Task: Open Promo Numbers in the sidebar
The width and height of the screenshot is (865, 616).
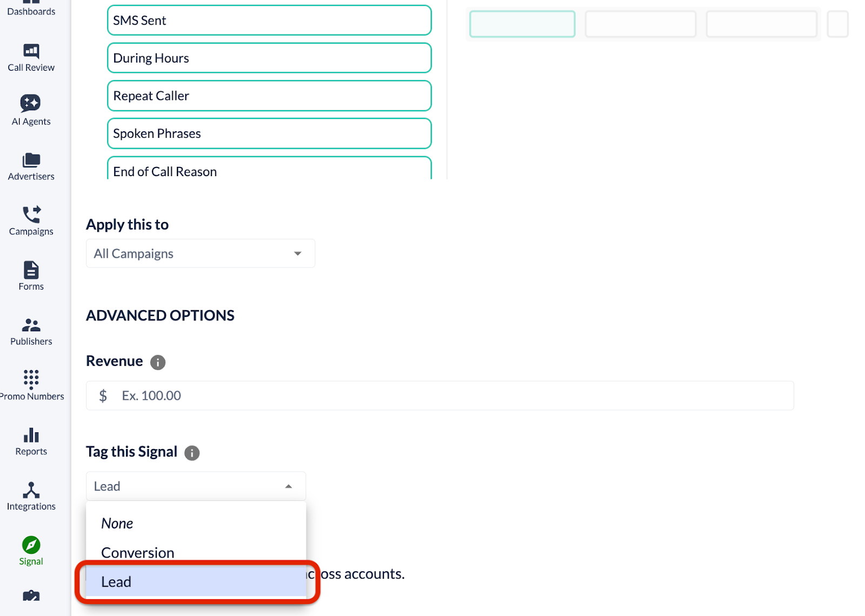Action: (x=31, y=386)
